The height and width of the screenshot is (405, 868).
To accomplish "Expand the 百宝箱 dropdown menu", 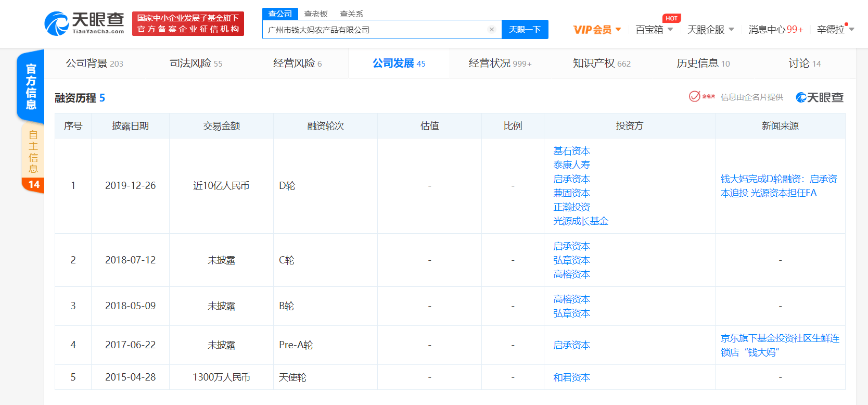I will pyautogui.click(x=654, y=30).
